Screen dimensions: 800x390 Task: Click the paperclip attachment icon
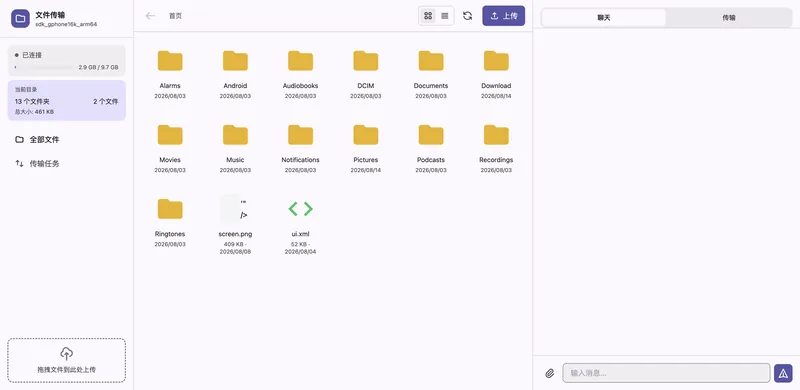[549, 373]
